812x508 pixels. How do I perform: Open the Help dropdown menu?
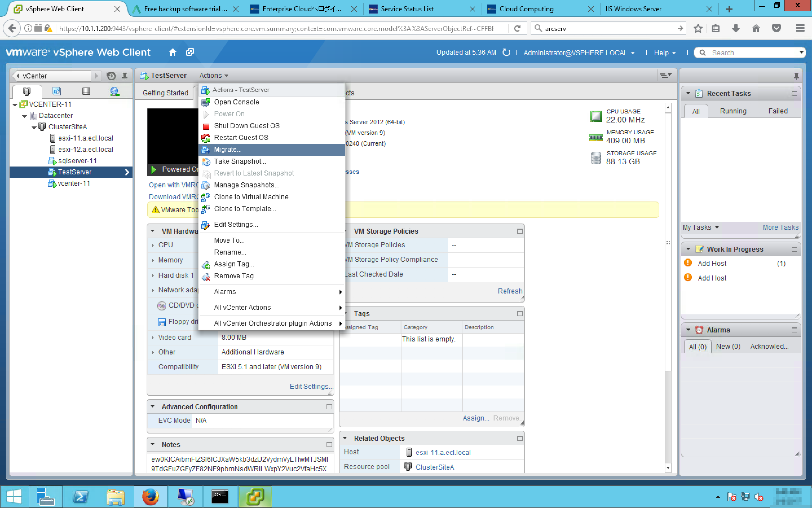click(x=664, y=53)
